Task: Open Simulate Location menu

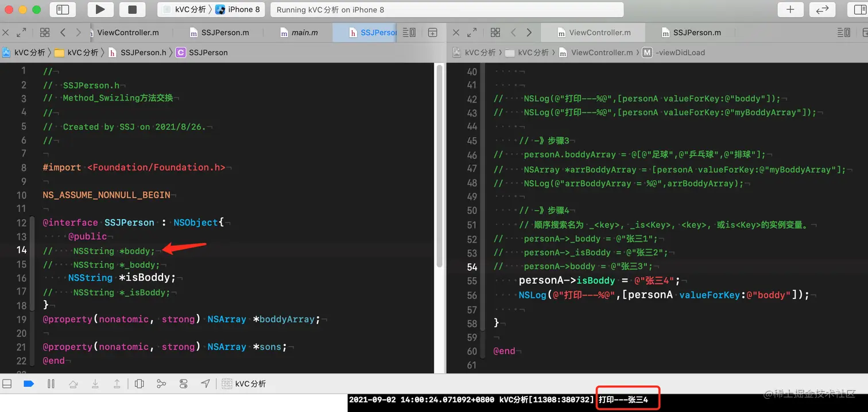Action: (x=205, y=384)
